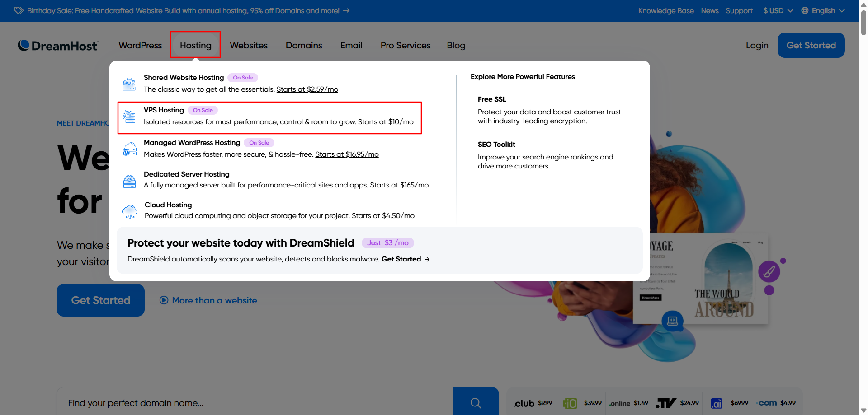Click the Dedicated Server Hosting icon
Screen dimensions: 868x415
pyautogui.click(x=129, y=181)
